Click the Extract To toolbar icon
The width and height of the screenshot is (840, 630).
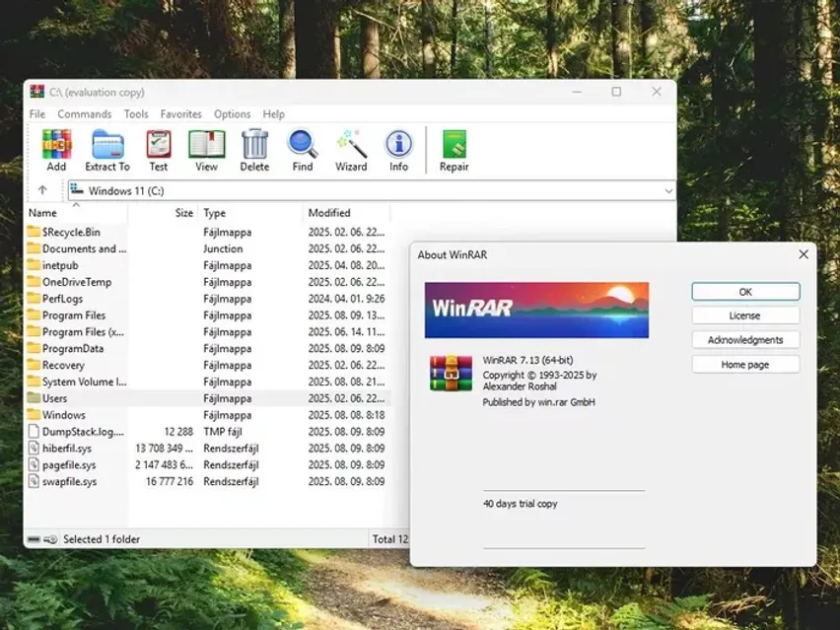coord(107,145)
